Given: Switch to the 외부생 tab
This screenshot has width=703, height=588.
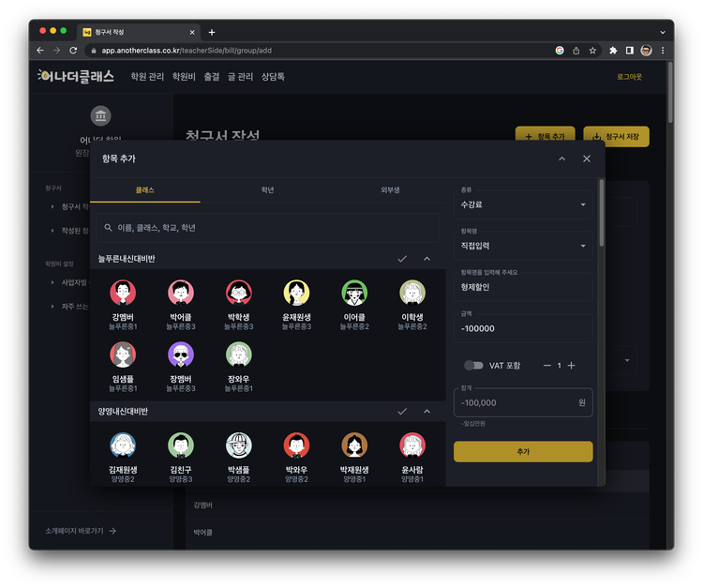Looking at the screenshot, I should 390,190.
